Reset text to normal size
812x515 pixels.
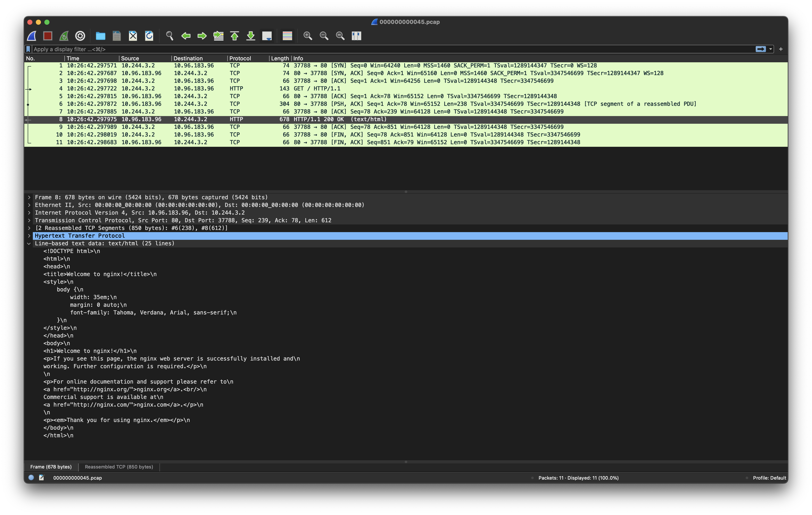pyautogui.click(x=340, y=36)
